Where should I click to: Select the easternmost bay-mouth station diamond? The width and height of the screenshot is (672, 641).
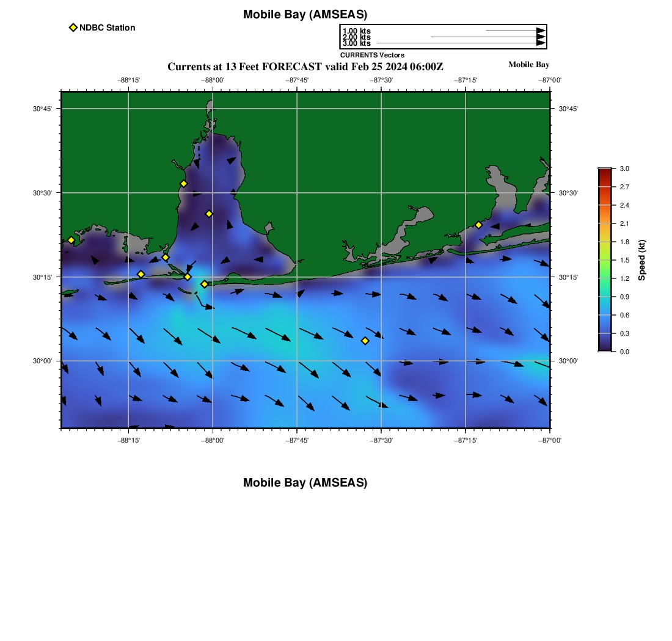point(204,284)
